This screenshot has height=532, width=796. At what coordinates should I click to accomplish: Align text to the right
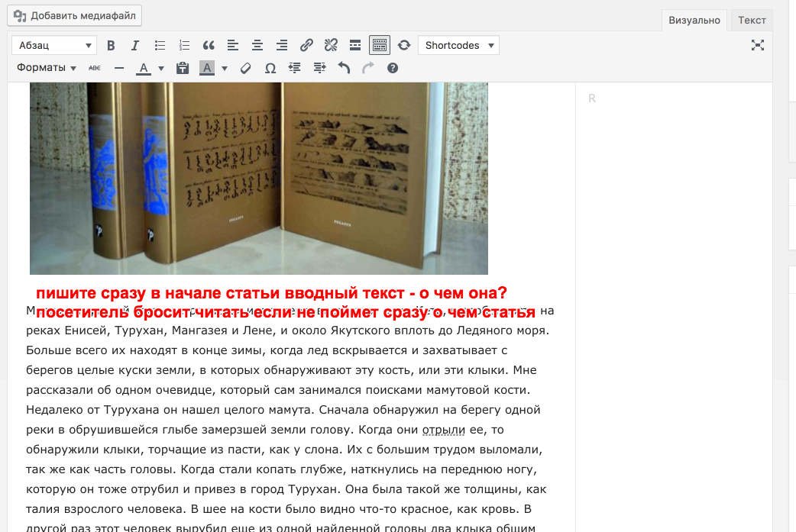pyautogui.click(x=282, y=46)
